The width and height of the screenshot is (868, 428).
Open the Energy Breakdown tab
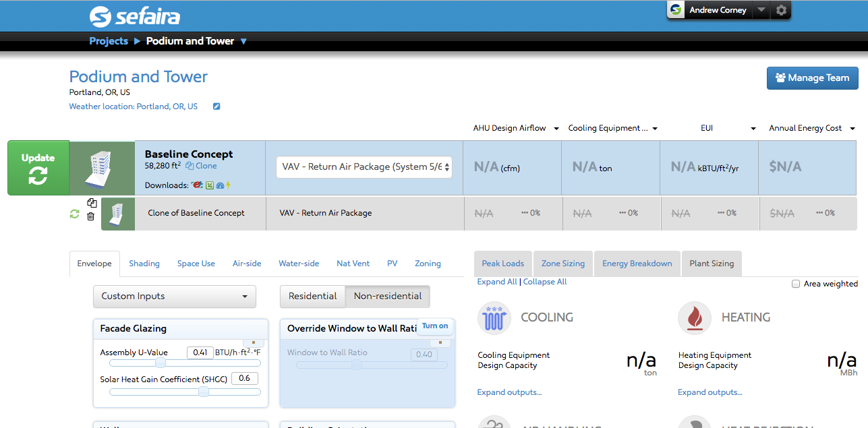637,264
